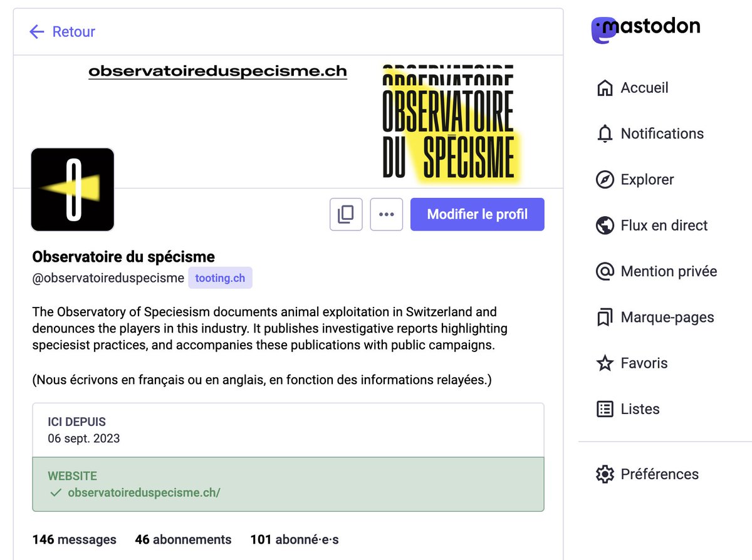View the 101 abonné·e·s list
Image resolution: width=752 pixels, height=560 pixels.
[x=295, y=539]
